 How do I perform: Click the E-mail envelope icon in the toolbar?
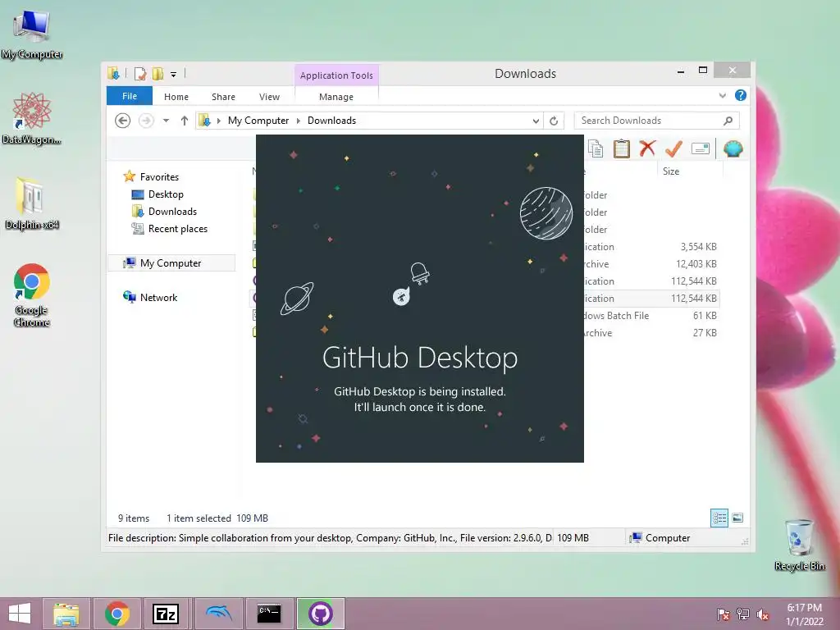click(x=701, y=148)
